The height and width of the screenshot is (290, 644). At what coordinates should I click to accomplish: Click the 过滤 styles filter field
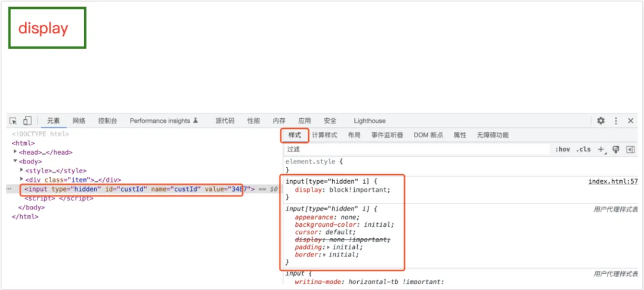click(417, 150)
